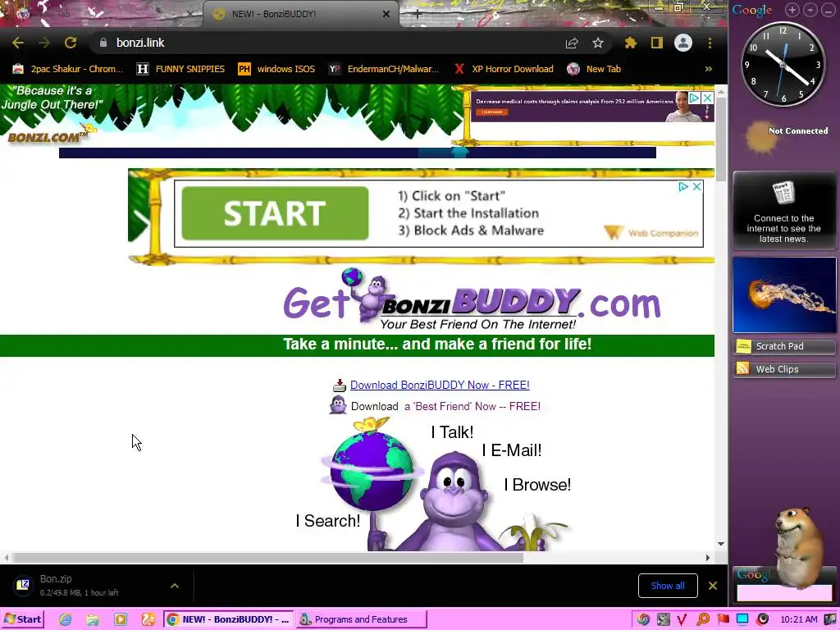The height and width of the screenshot is (630, 840).
Task: Close the NEW! - BonziBUDDY! tab
Action: [386, 14]
